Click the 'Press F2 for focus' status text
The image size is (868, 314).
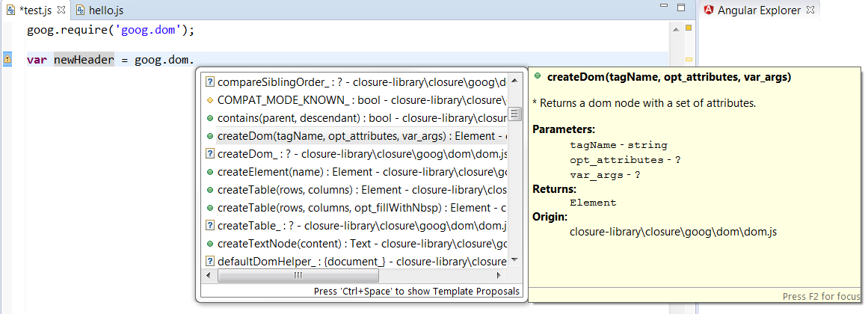(821, 297)
